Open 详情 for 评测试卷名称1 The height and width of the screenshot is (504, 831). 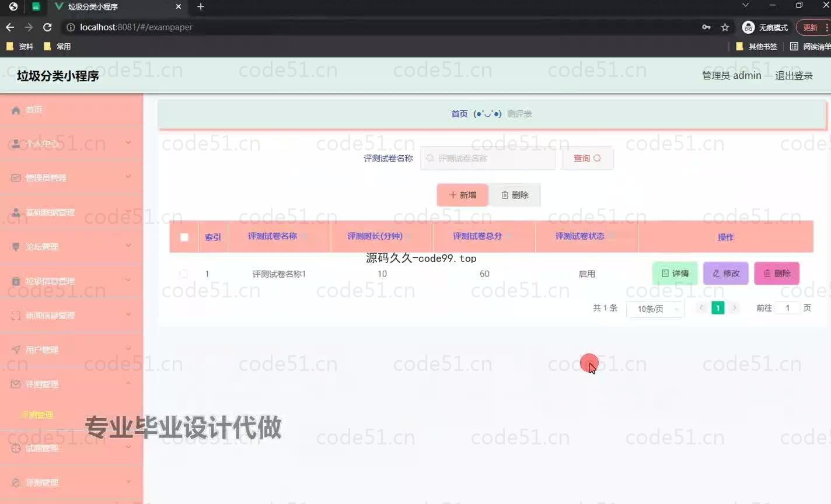tap(675, 274)
